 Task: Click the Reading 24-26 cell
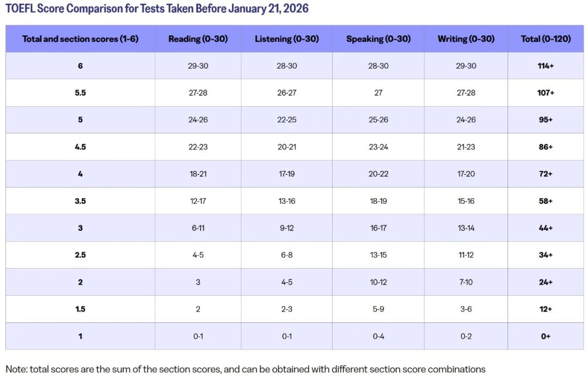click(x=198, y=120)
